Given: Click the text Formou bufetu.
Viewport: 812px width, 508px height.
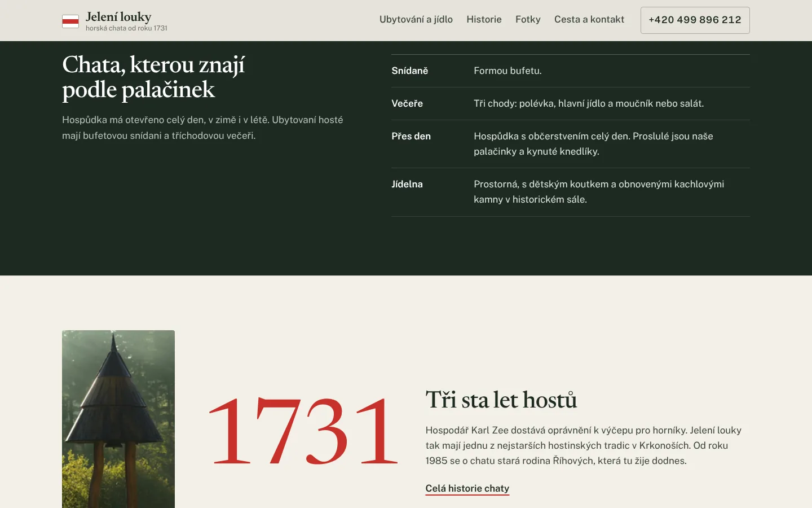Looking at the screenshot, I should [507, 71].
